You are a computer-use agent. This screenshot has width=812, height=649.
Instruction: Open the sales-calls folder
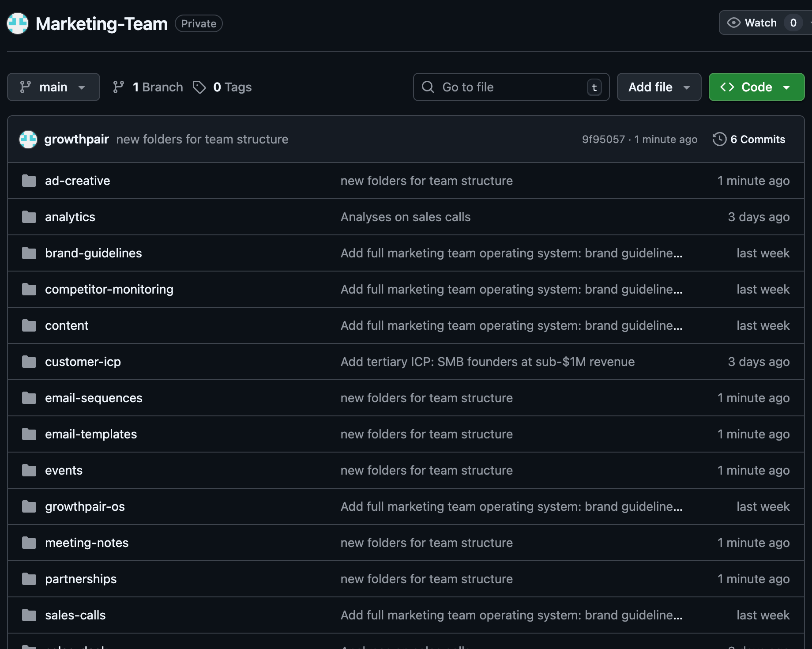pyautogui.click(x=75, y=615)
